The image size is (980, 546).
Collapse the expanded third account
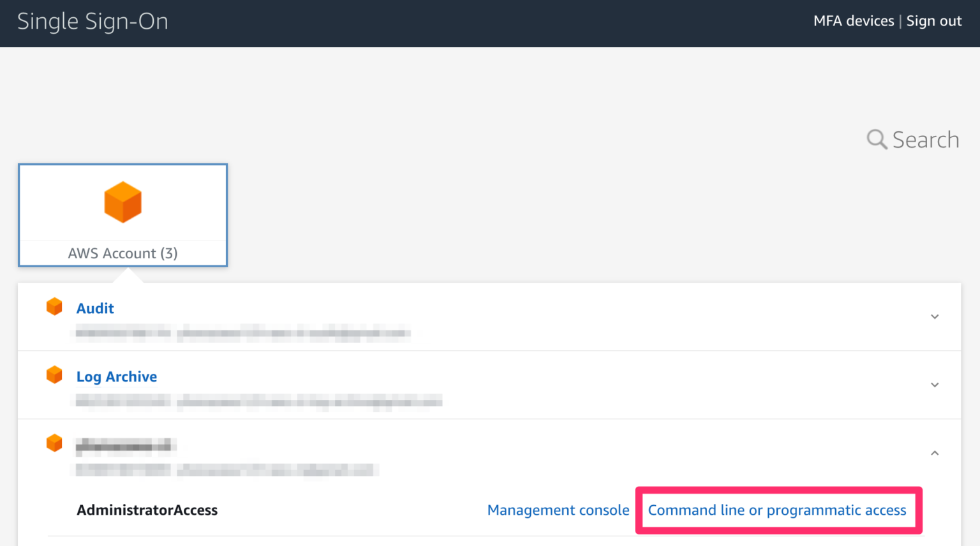point(934,453)
